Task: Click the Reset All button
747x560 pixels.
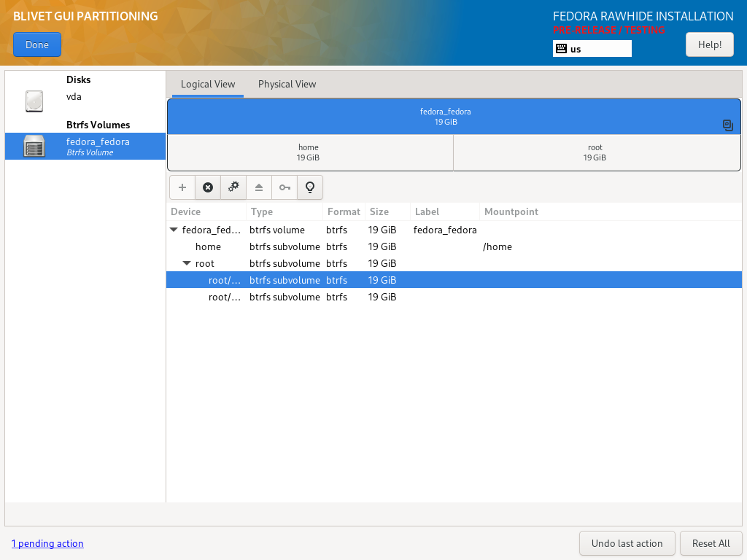Action: (711, 543)
